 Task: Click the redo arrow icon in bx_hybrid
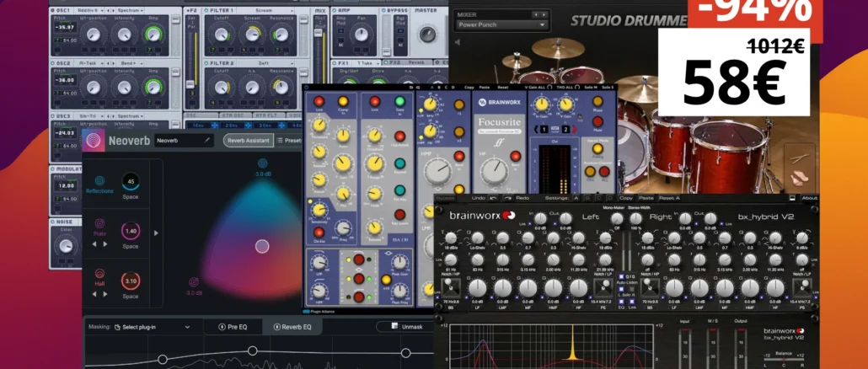coord(508,198)
